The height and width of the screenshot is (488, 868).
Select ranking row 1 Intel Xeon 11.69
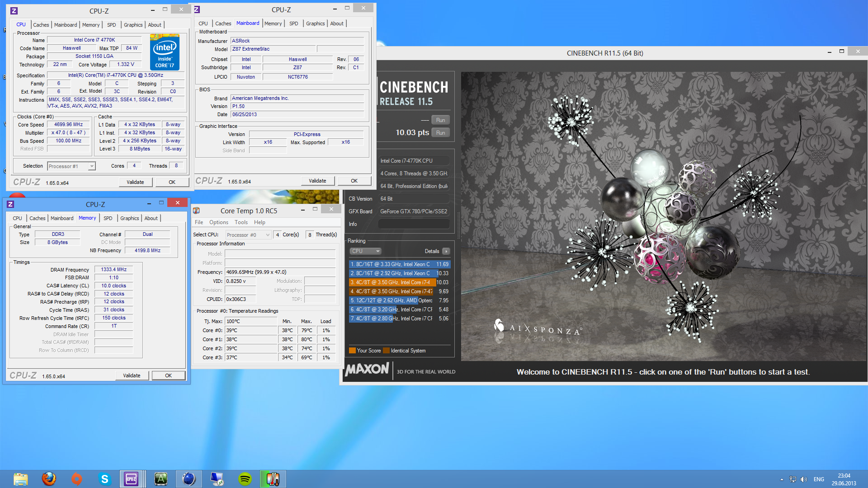(399, 264)
